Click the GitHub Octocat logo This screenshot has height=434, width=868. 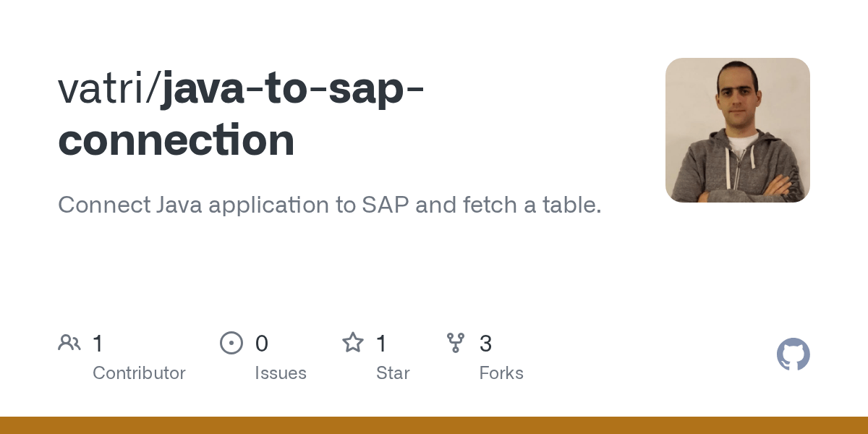pos(793,354)
